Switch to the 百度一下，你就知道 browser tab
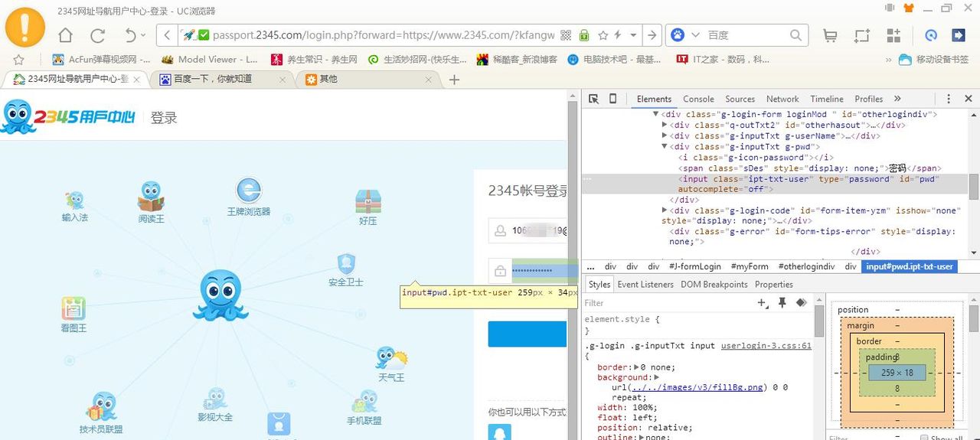The width and height of the screenshot is (980, 440). click(222, 79)
